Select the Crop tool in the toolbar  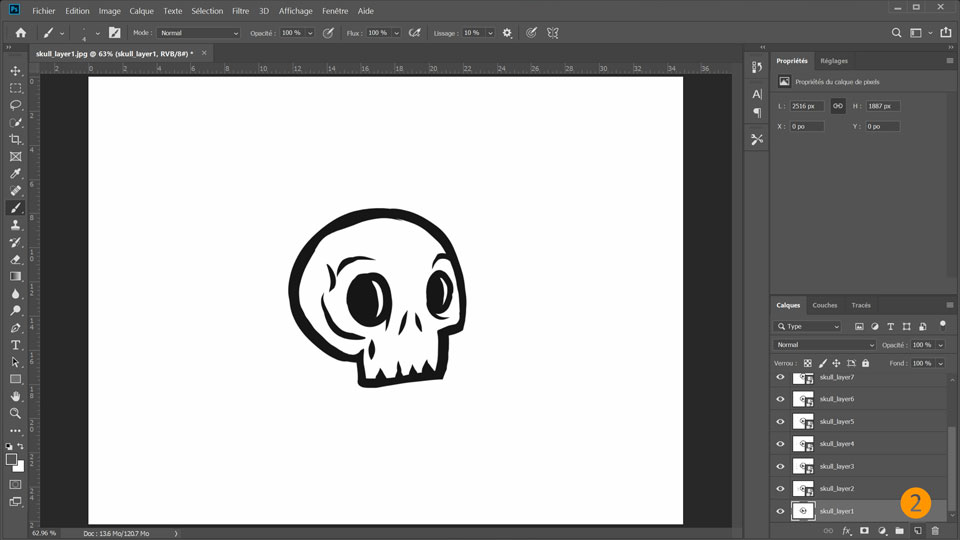tap(15, 139)
